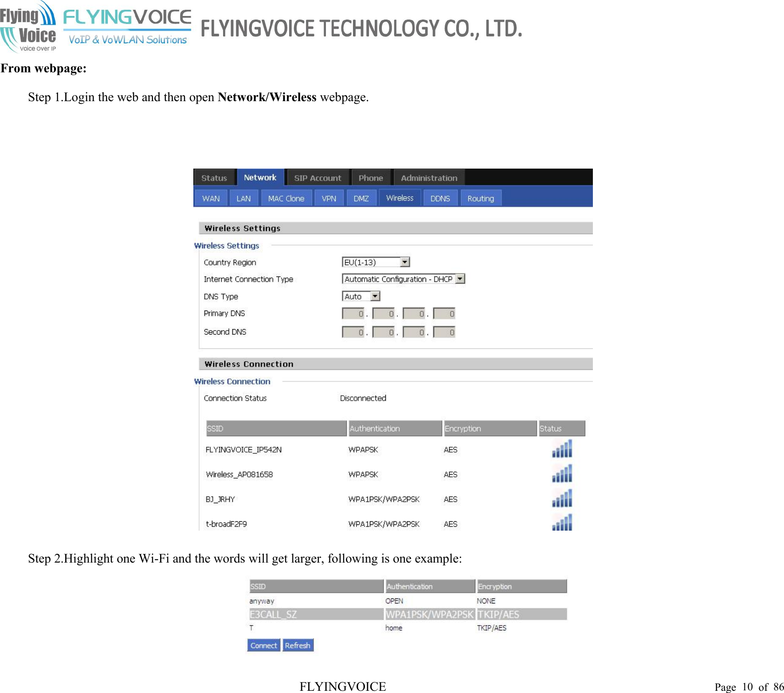Click the NONE encryption for anyway
Image resolution: width=784 pixels, height=693 pixels.
(486, 601)
